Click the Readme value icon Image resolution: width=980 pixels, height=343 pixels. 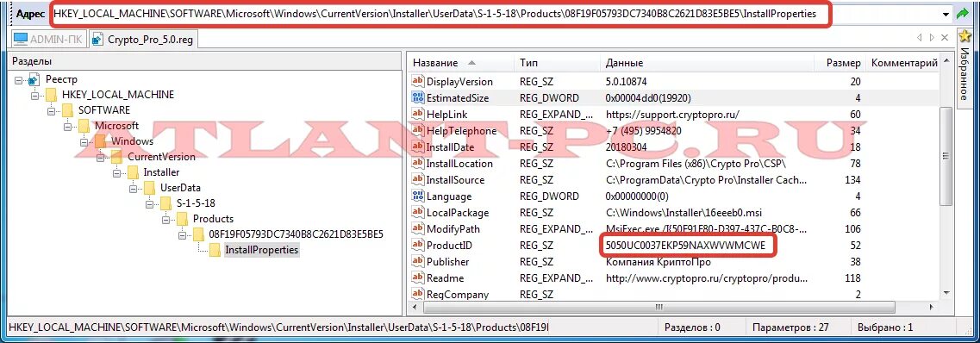(417, 278)
